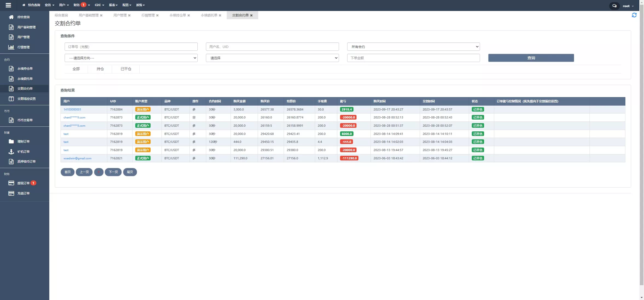Click the 矿机订单 anchor icon

(x=11, y=152)
